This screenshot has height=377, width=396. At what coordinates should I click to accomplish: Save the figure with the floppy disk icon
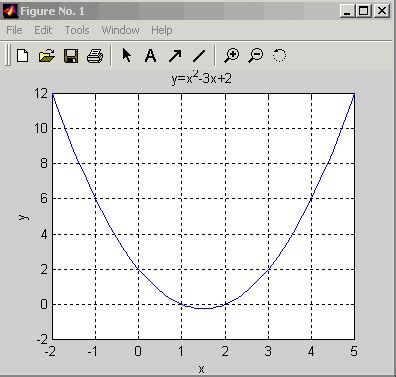pos(71,56)
